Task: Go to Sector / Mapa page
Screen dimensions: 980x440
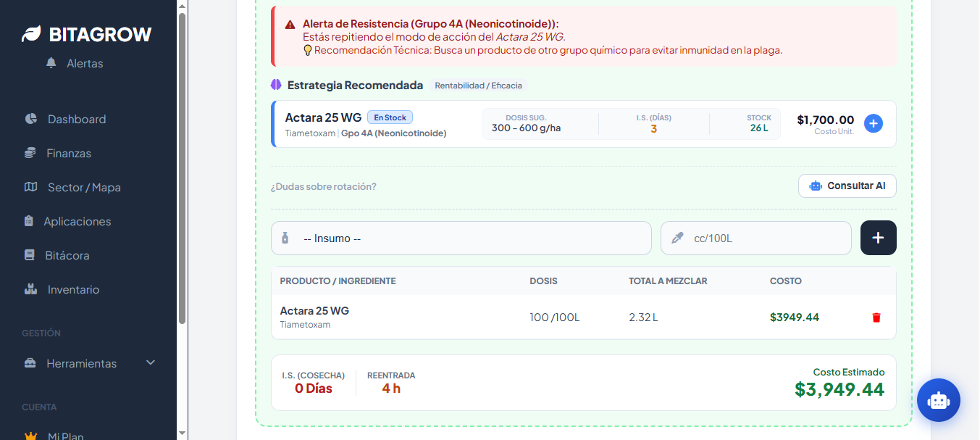Action: coord(83,187)
